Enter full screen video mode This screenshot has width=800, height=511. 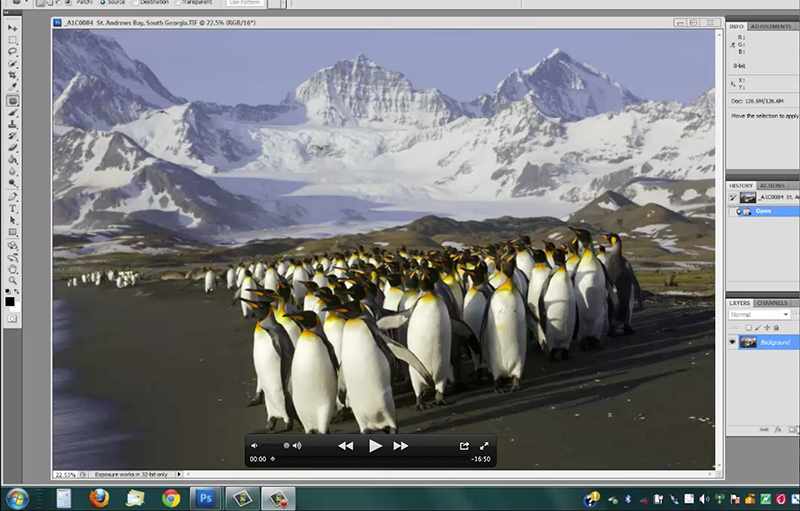(484, 446)
